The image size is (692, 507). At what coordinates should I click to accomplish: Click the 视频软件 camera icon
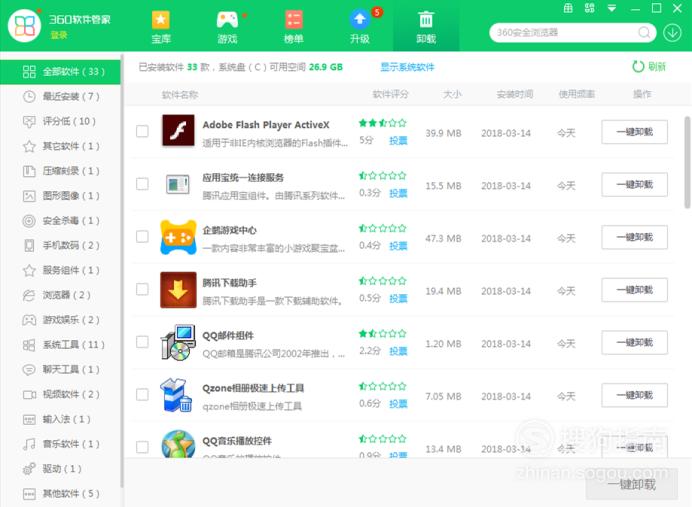29,394
